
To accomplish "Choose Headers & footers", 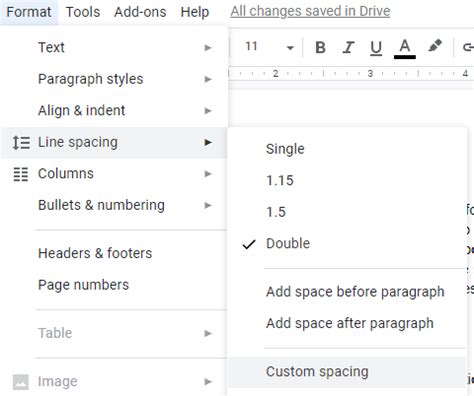I will 114,253.
